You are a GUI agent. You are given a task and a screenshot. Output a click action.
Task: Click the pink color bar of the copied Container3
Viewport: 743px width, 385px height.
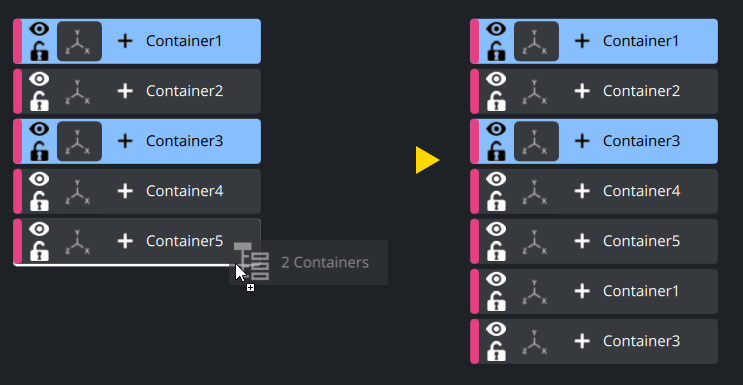pos(474,341)
